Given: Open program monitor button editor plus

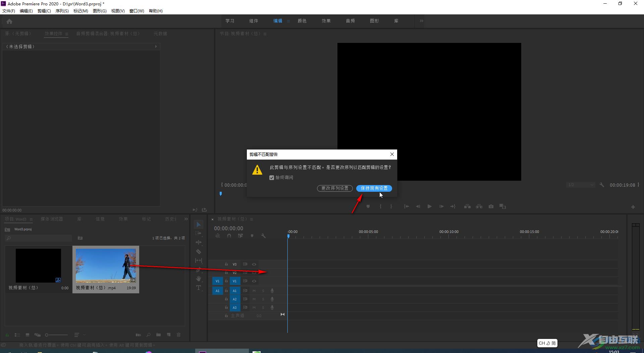Looking at the screenshot, I should click(x=633, y=207).
